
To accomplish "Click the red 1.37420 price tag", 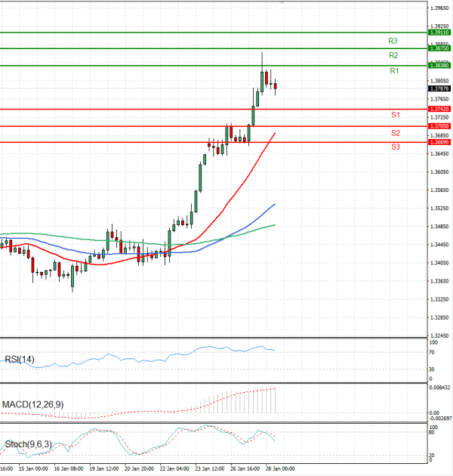I will (x=439, y=110).
